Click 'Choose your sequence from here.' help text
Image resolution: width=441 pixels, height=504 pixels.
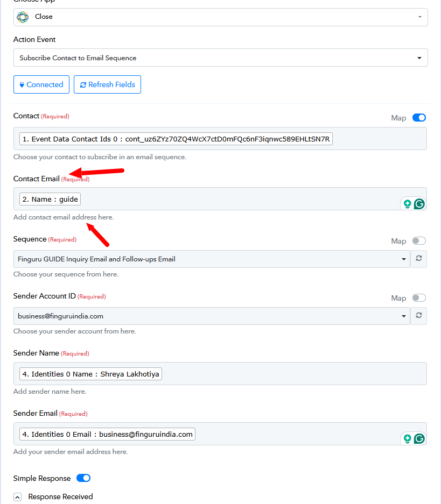[66, 274]
